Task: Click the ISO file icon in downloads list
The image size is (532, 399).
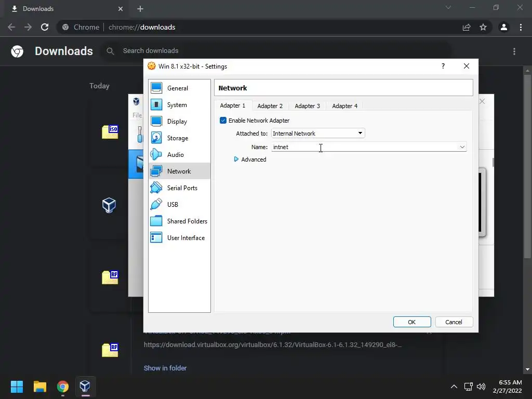Action: tap(110, 132)
